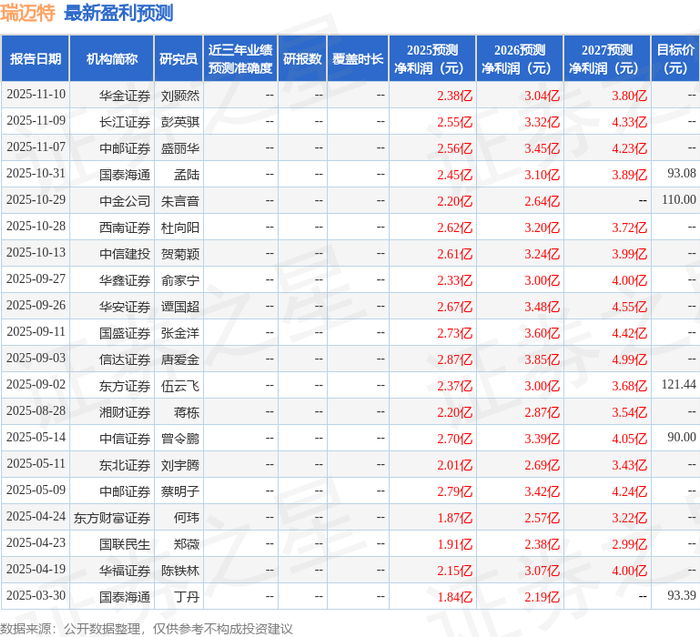Click institution 中信证券
Image resolution: width=700 pixels, height=637 pixels.
(125, 438)
